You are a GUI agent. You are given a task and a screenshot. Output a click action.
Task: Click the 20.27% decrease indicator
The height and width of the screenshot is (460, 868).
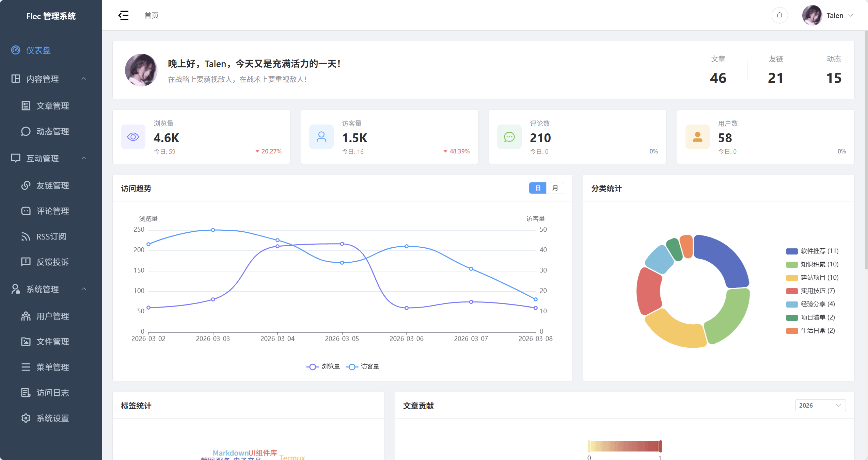click(268, 151)
